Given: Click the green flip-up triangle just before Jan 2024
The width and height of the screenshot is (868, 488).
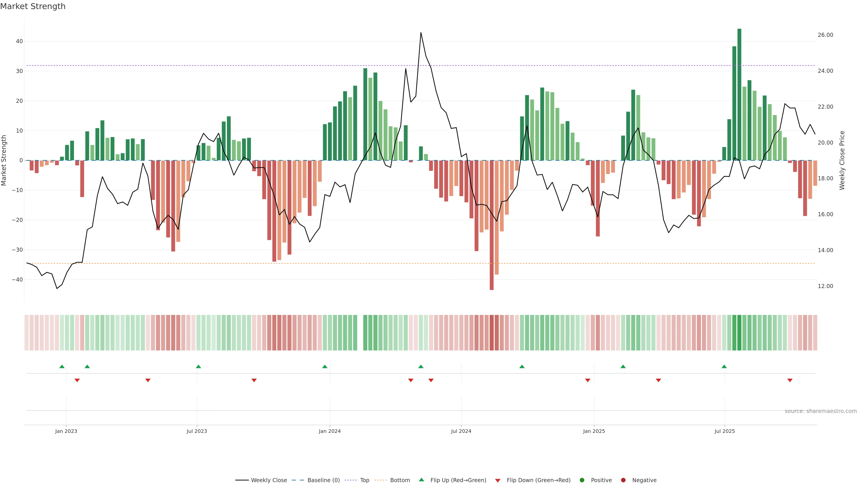Looking at the screenshot, I should point(325,366).
